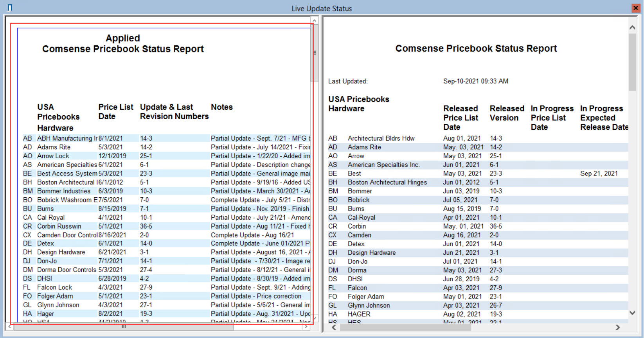This screenshot has height=338, width=644.
Task: Click note 'Partial Update - Price correction'
Action: pos(256,296)
